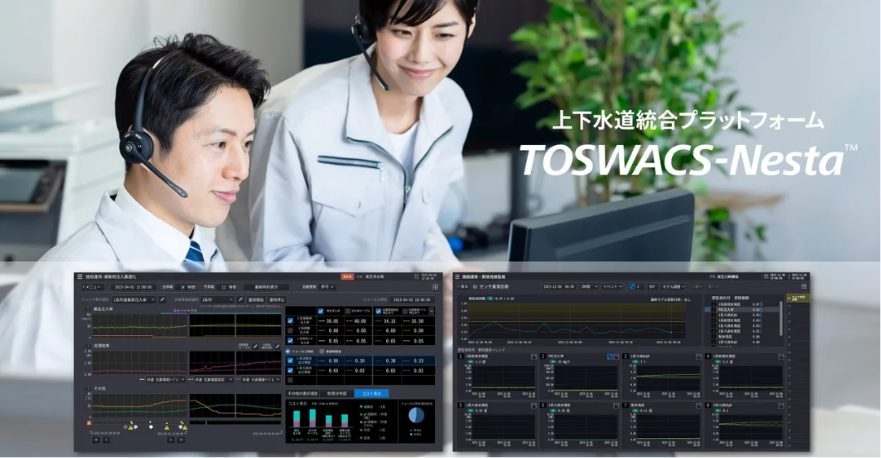Click the ＜メニュー back button
The width and height of the screenshot is (881, 458).
(x=93, y=287)
